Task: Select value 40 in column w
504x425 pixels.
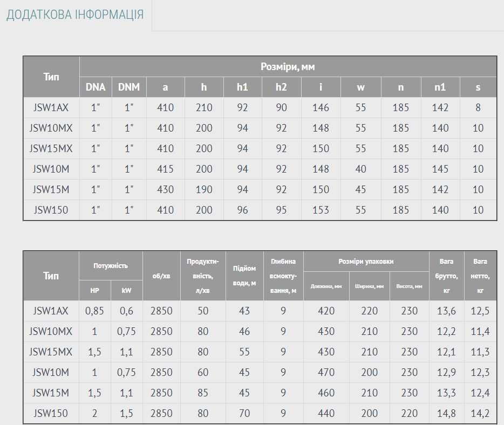Action: coord(360,169)
